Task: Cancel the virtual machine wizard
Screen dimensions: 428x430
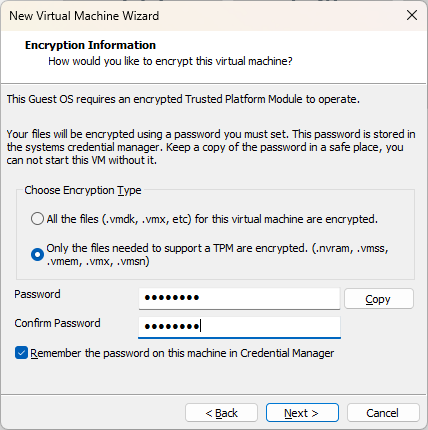Action: (x=383, y=413)
